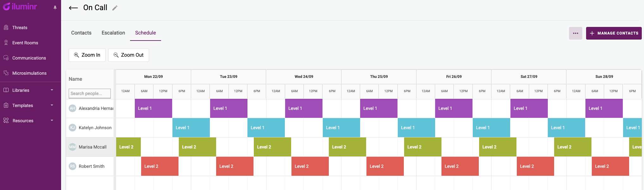Click the Zoom In button

click(x=87, y=55)
